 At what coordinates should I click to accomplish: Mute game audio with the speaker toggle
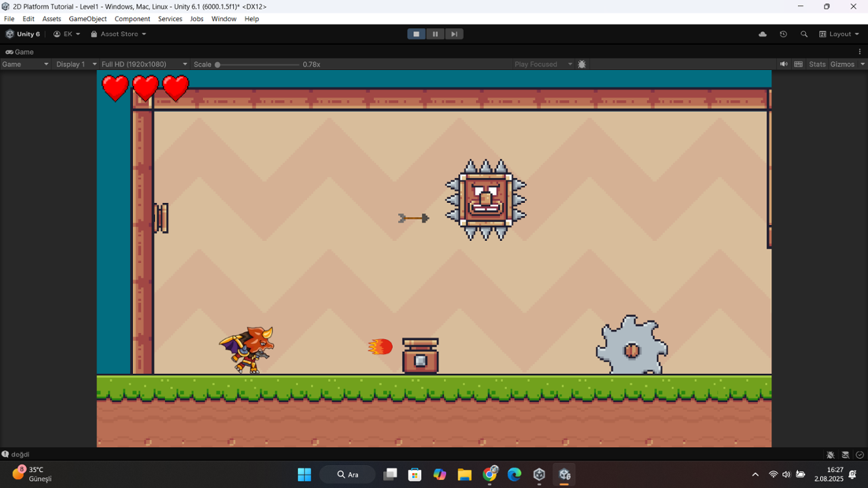(x=784, y=64)
